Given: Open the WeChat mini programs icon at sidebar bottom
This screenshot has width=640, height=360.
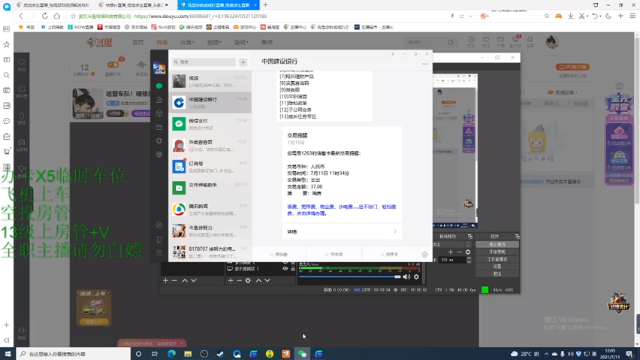Looking at the screenshot, I should tap(159, 225).
